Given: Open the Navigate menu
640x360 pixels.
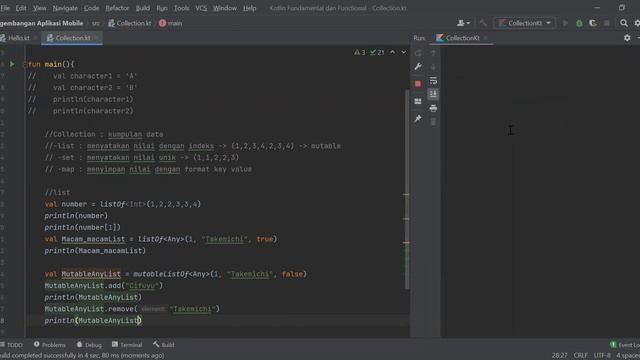Looking at the screenshot, I should (x=65, y=8).
